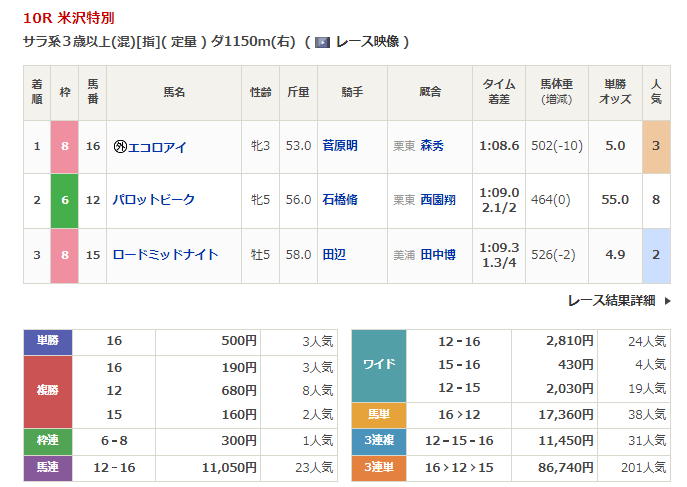Screen dimensions: 687x487
Task: Click the 馬連 payout label
Action: point(48,466)
